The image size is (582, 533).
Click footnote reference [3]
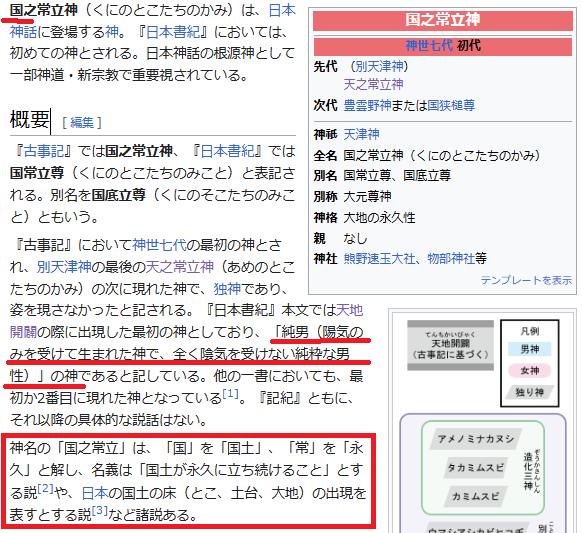[100, 511]
